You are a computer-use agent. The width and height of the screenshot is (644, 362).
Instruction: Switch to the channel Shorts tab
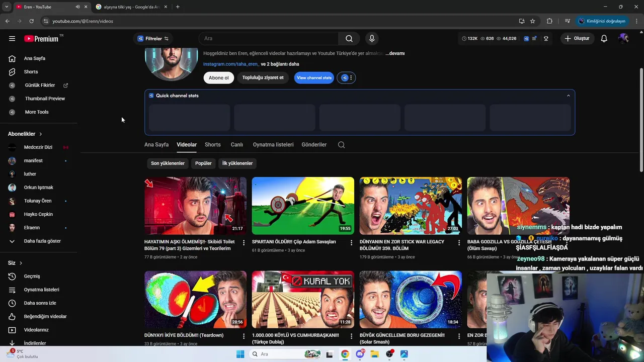(x=213, y=145)
